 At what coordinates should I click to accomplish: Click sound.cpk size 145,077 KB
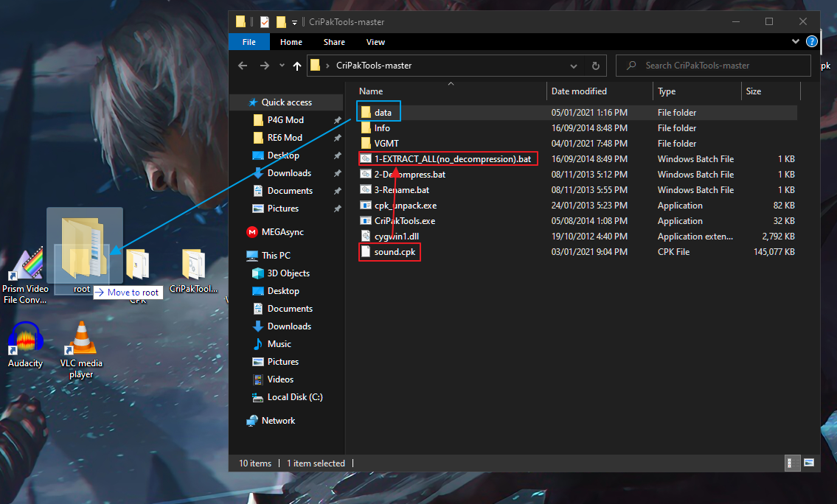tap(774, 252)
